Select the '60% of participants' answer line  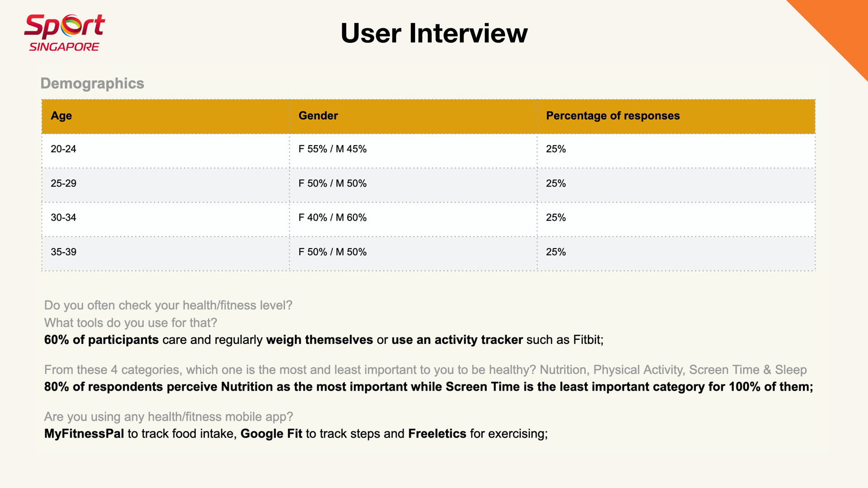point(324,340)
